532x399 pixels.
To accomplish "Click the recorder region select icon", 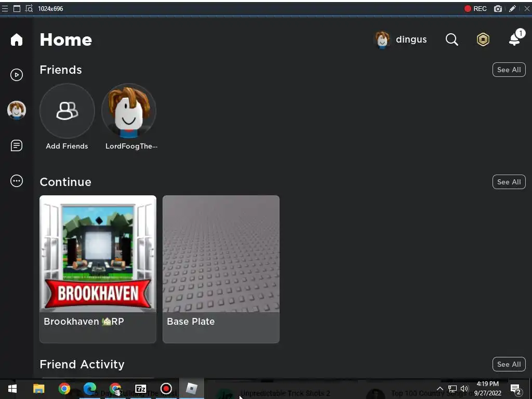I will click(29, 8).
